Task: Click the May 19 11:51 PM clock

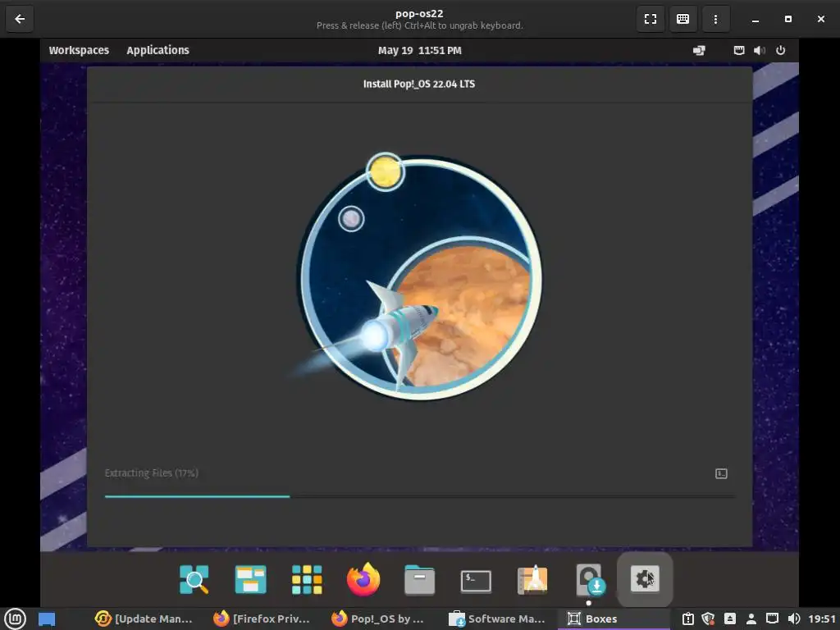Action: [419, 50]
